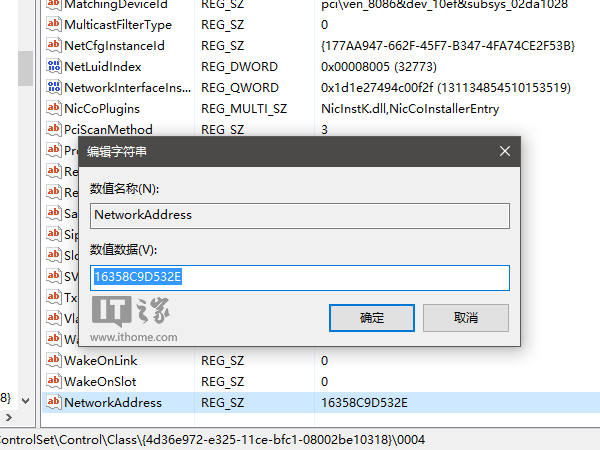The height and width of the screenshot is (450, 600).
Task: Click the NetworkInterfaceIns... QWORD icon
Action: point(54,88)
